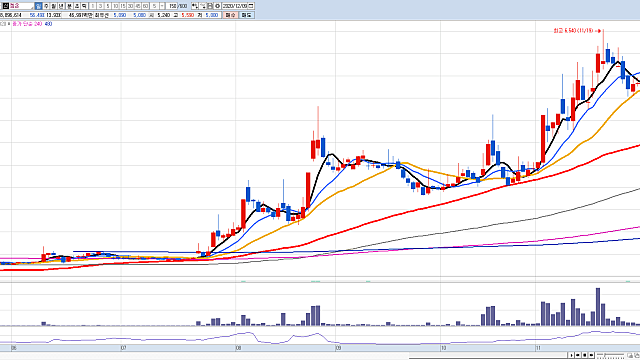Select the daily (일) chart period
This screenshot has width=640, height=360.
[38, 6]
